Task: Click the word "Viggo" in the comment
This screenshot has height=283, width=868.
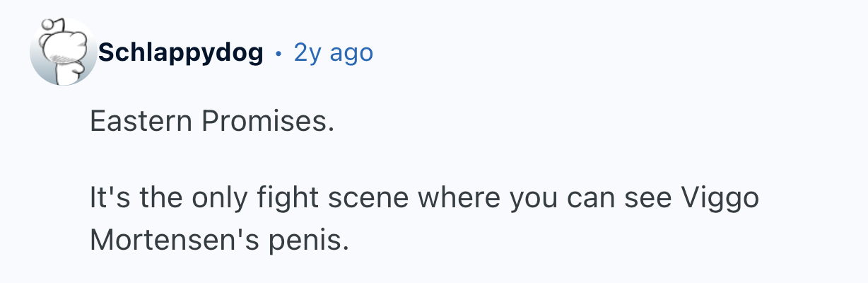Action: 720,198
